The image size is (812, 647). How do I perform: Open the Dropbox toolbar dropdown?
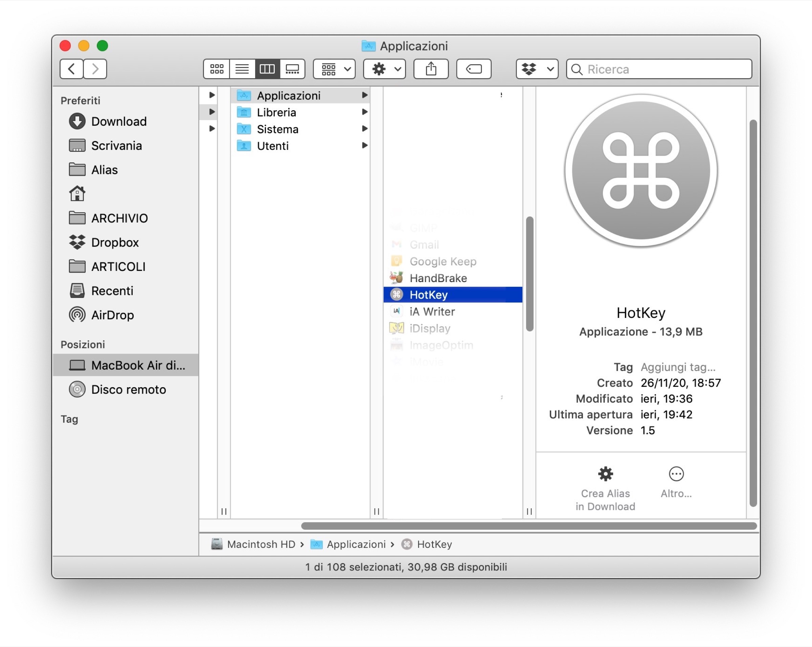537,69
